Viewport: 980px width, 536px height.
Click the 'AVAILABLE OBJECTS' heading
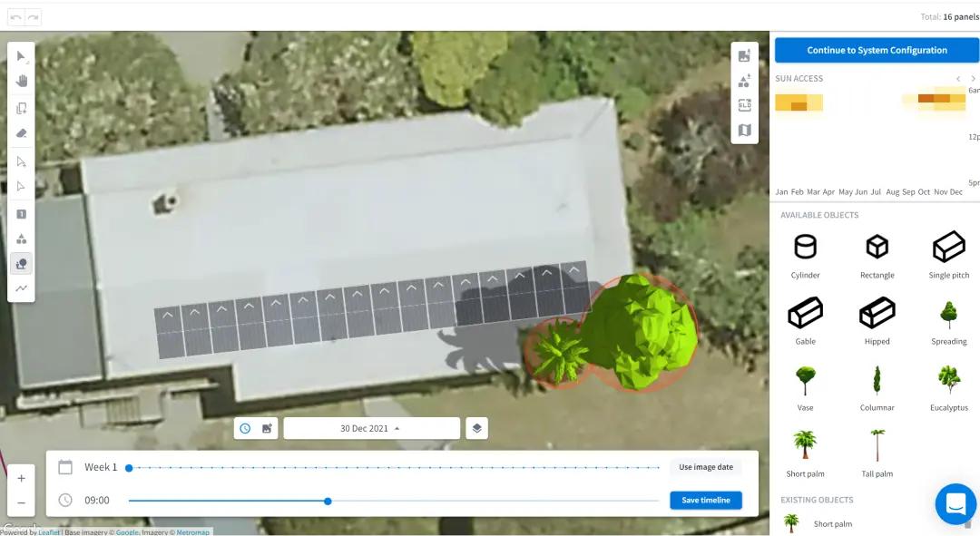[x=819, y=215]
